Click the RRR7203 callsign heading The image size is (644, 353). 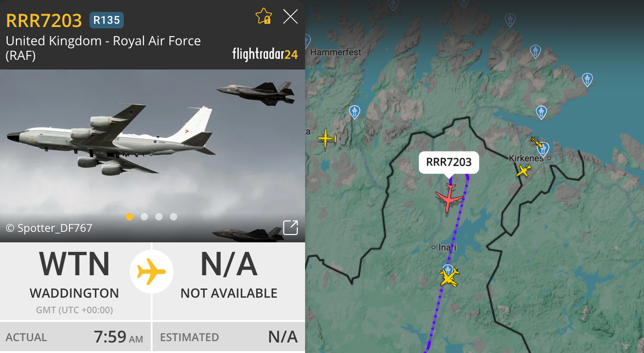point(44,20)
